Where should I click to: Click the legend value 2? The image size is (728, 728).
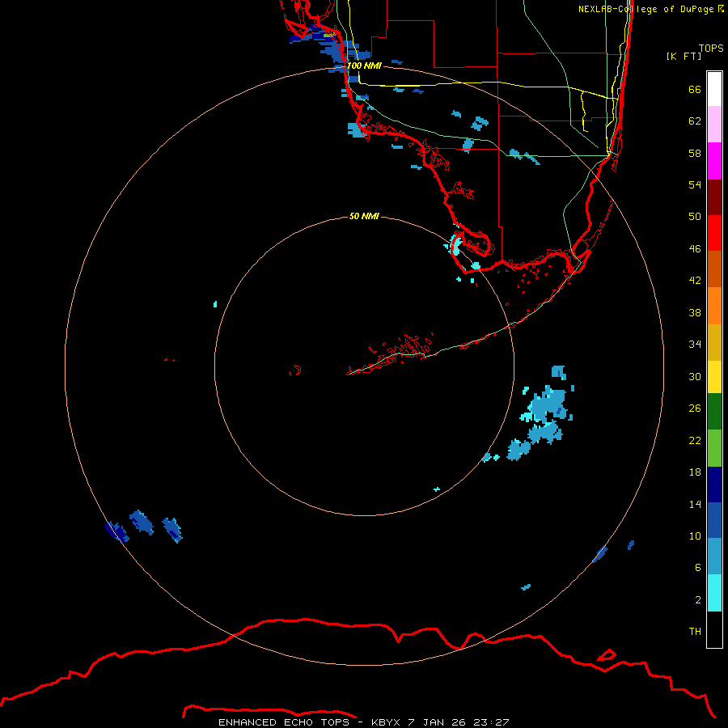(698, 599)
